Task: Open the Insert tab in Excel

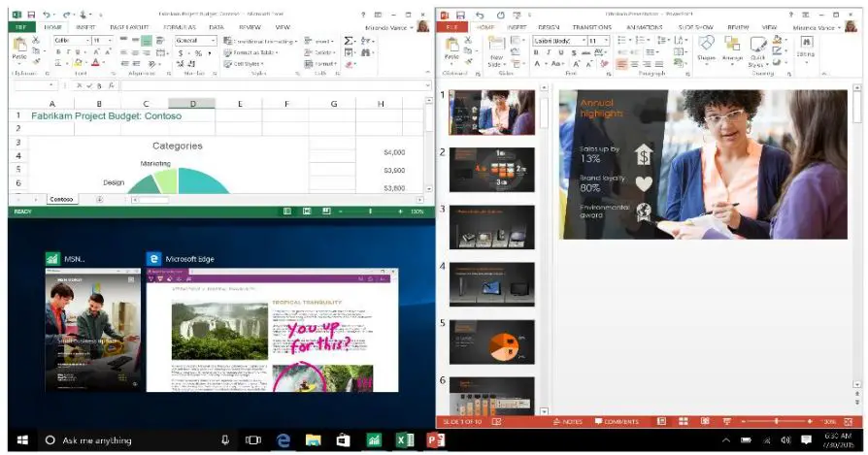Action: [x=85, y=27]
